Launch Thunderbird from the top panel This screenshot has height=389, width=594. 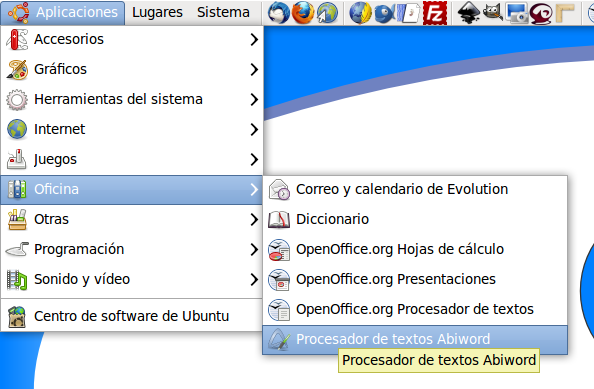[278, 12]
